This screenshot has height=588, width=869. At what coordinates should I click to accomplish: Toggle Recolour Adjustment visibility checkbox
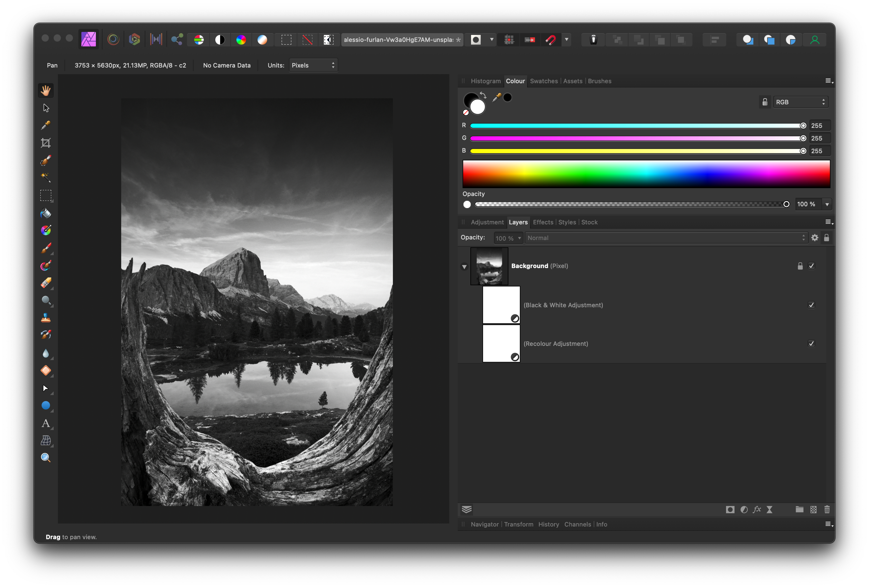click(x=811, y=343)
